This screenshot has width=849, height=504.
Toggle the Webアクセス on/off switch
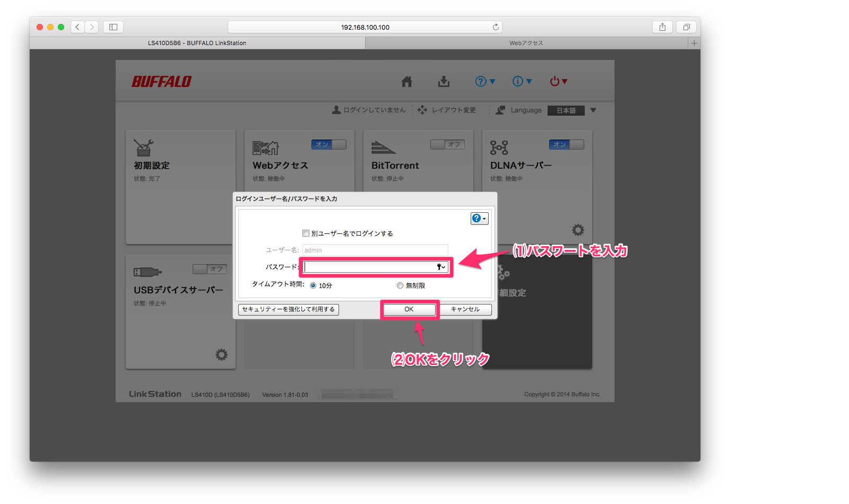click(329, 144)
